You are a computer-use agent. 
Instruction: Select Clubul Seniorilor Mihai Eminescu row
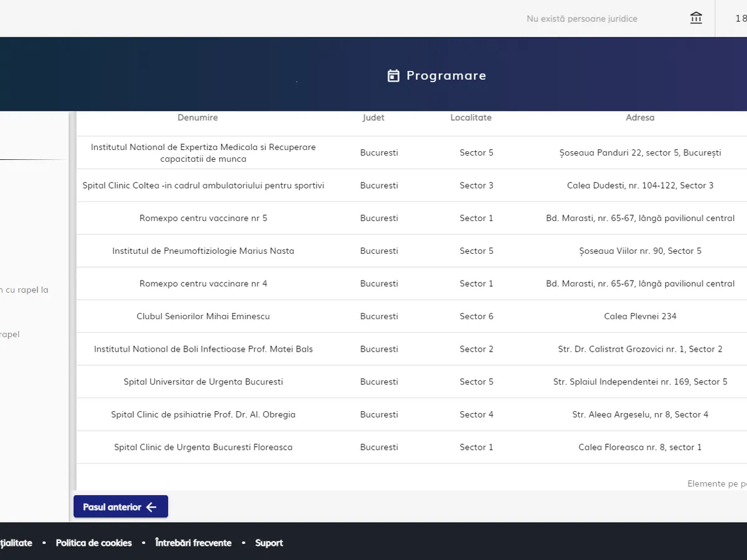tap(204, 316)
